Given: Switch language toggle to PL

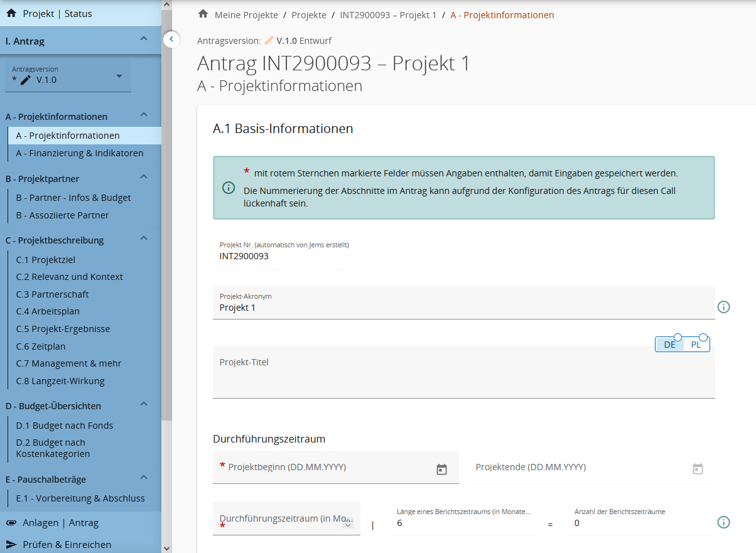Looking at the screenshot, I should (696, 345).
